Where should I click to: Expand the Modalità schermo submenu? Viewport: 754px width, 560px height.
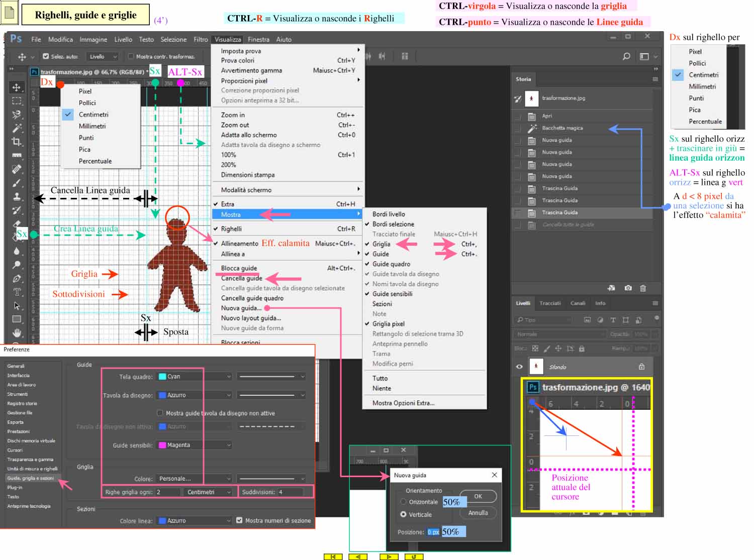[x=288, y=190]
